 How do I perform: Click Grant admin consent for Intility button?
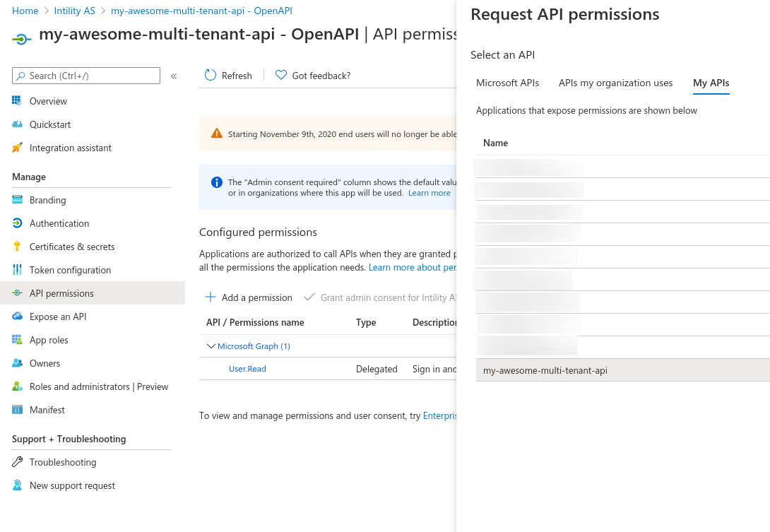(380, 297)
